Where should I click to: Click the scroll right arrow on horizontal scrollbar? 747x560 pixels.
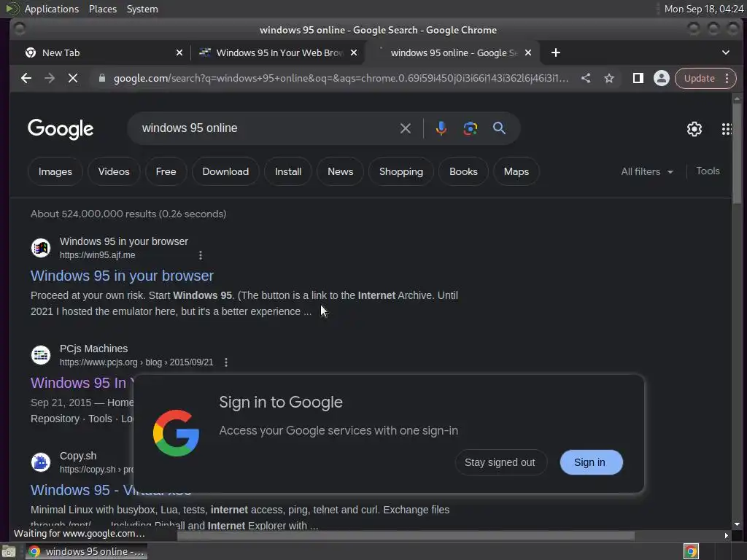pyautogui.click(x=726, y=536)
